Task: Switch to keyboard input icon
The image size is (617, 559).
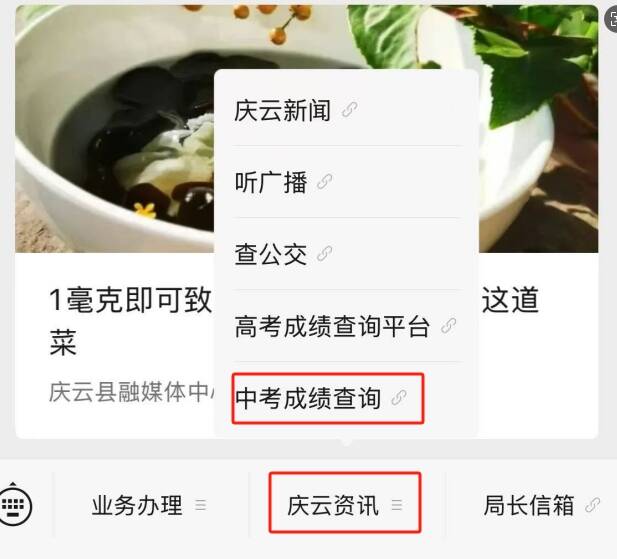Action: pyautogui.click(x=15, y=504)
